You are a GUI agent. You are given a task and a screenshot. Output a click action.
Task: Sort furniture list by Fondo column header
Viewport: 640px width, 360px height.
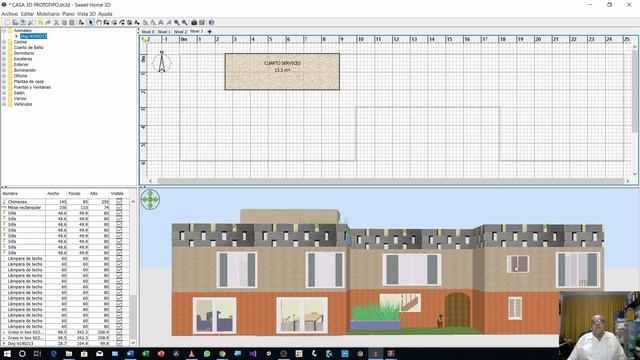click(78, 193)
